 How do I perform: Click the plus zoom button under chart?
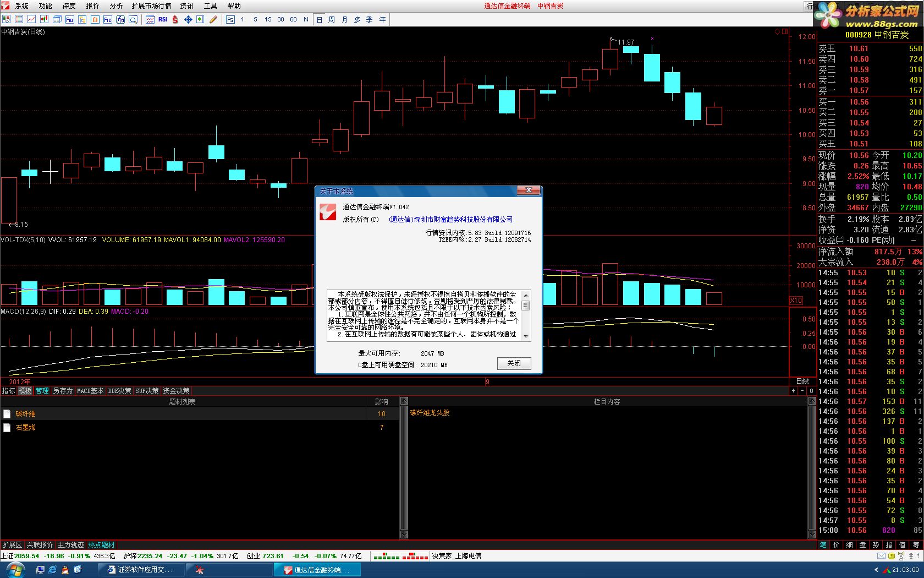pos(793,391)
